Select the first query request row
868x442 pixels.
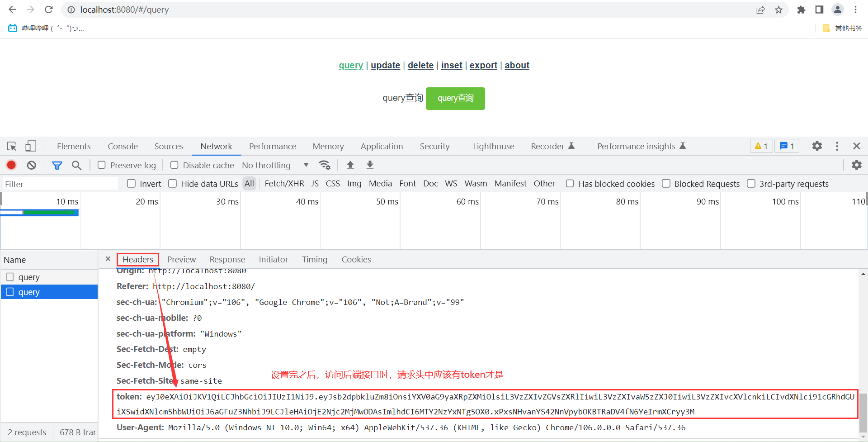49,277
